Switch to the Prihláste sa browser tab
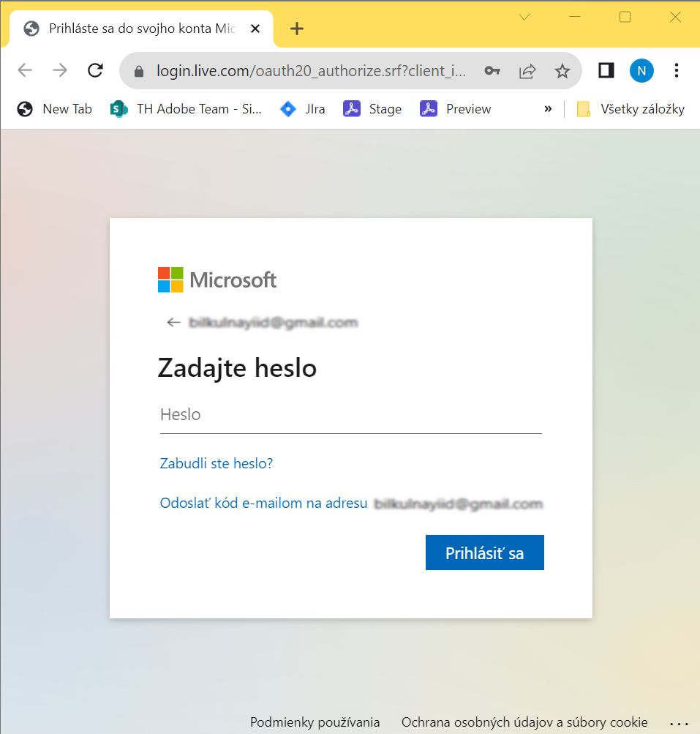Screen dimensions: 700x734 pos(139,28)
